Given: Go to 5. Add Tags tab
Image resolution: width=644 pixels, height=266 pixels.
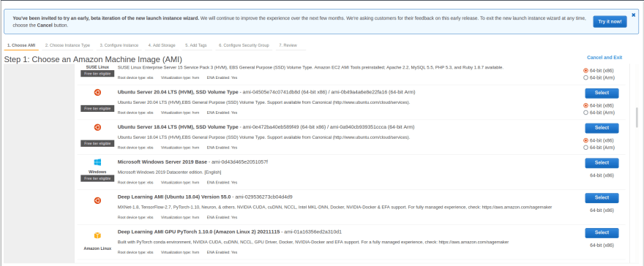Looking at the screenshot, I should click(196, 45).
